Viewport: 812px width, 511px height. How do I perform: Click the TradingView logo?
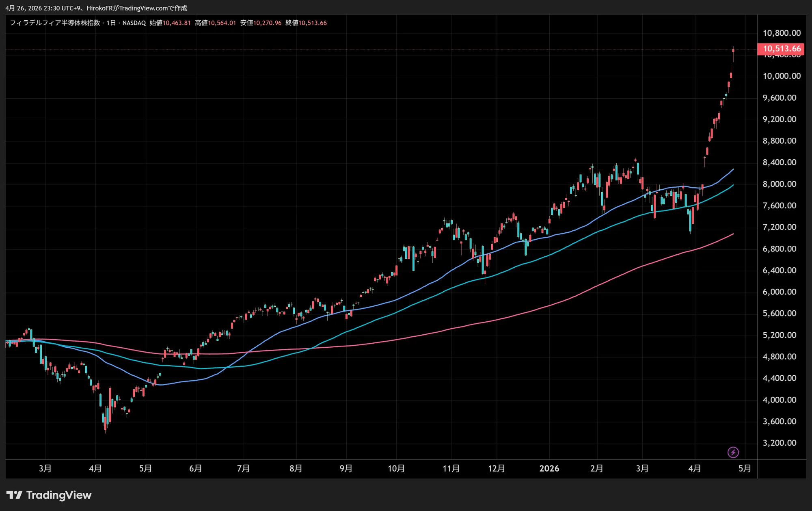pyautogui.click(x=49, y=495)
